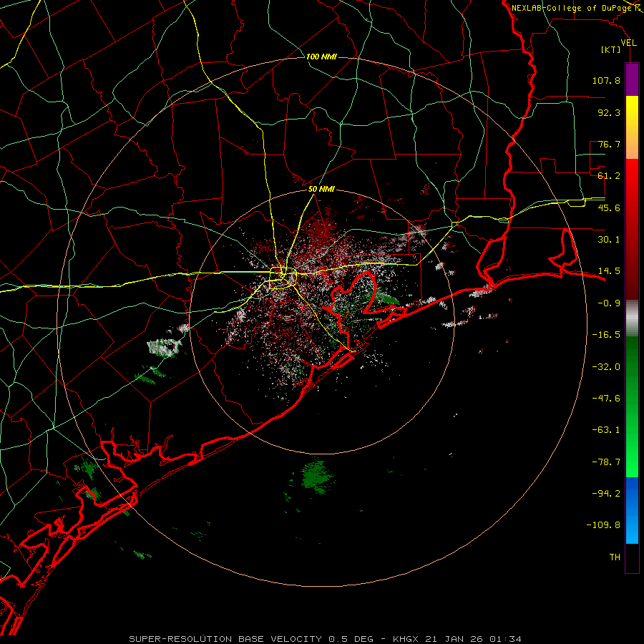The height and width of the screenshot is (644, 644).
Task: Select the 45.6 legend value
Action: (x=609, y=208)
